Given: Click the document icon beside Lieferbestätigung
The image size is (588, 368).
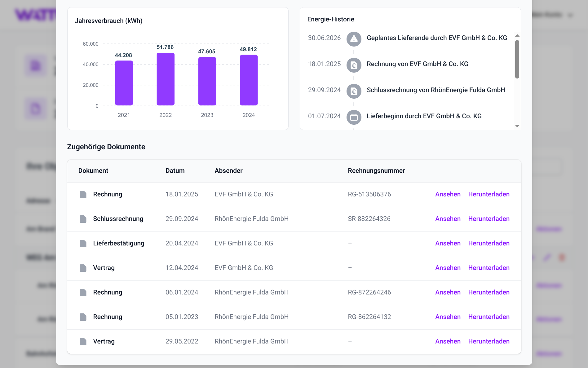Looking at the screenshot, I should 83,243.
